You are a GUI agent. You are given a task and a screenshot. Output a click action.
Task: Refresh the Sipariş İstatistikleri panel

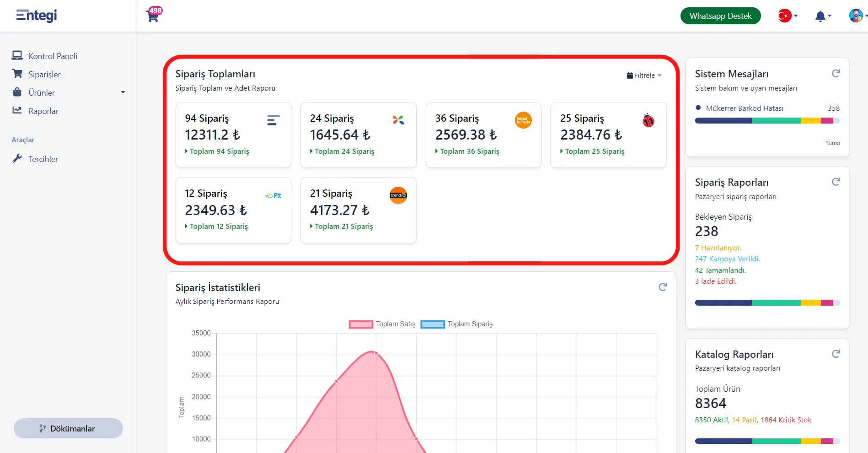pos(663,287)
